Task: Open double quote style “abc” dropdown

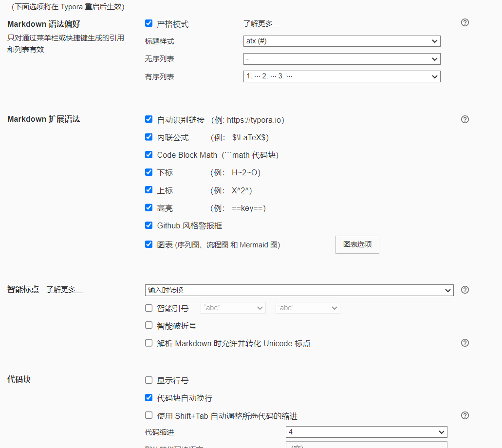Action: [233, 308]
